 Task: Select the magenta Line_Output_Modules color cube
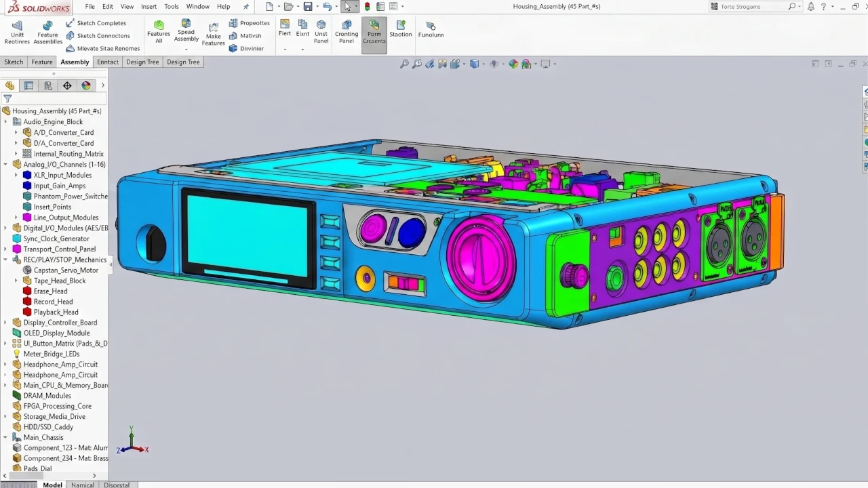point(27,218)
